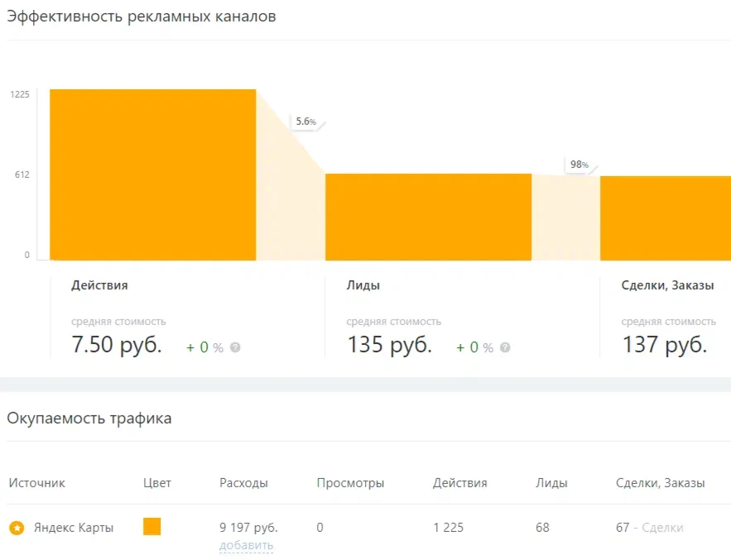Click the 1225 axis label
Viewport: 731px width, 560px height.
20,94
